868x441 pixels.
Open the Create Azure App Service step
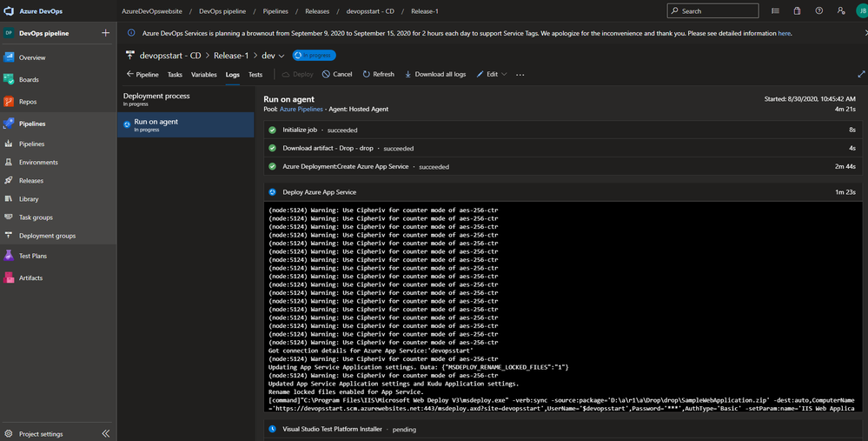[562, 166]
